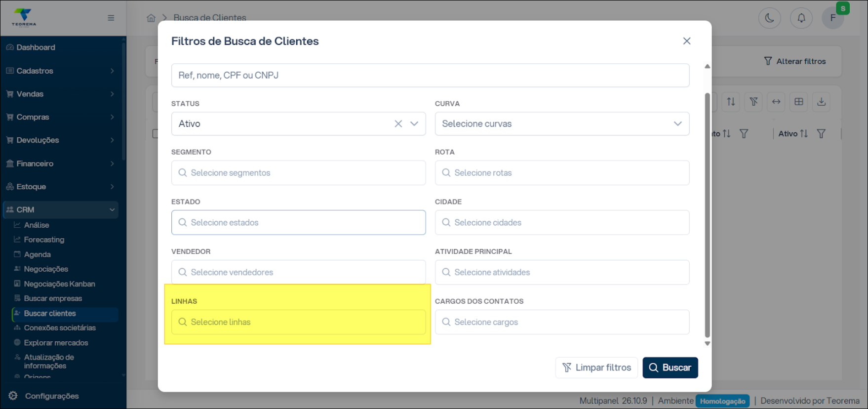Click the Selecione vendedores field
The height and width of the screenshot is (409, 868).
point(298,272)
